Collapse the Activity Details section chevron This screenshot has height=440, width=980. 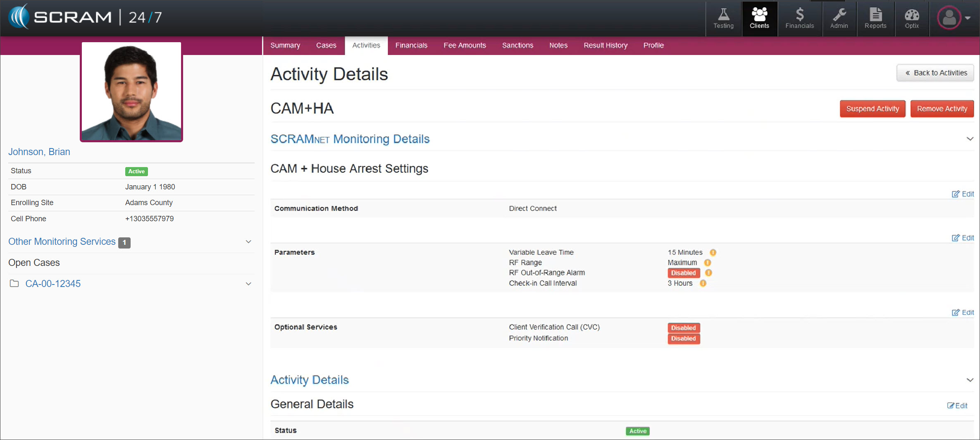tap(970, 380)
